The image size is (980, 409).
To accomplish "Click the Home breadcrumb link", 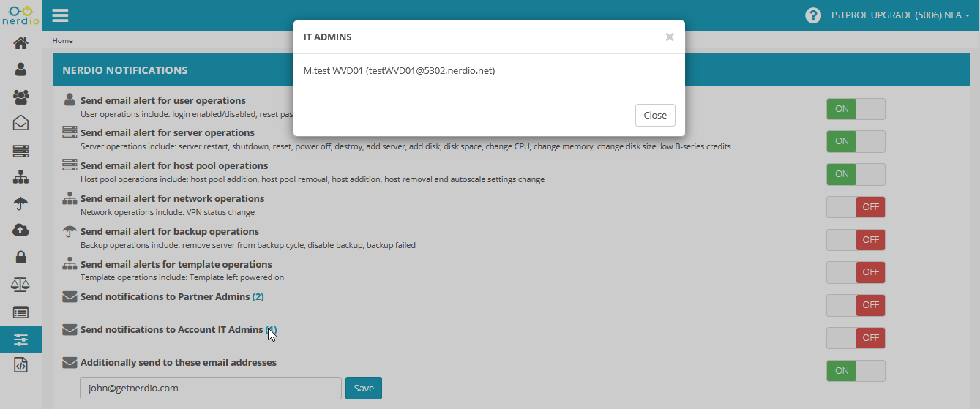I will click(x=62, y=41).
